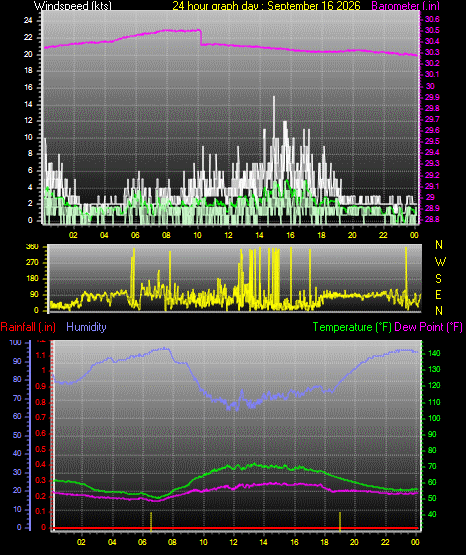
Task: Click the 360 degree axis value
Action: coord(32,247)
